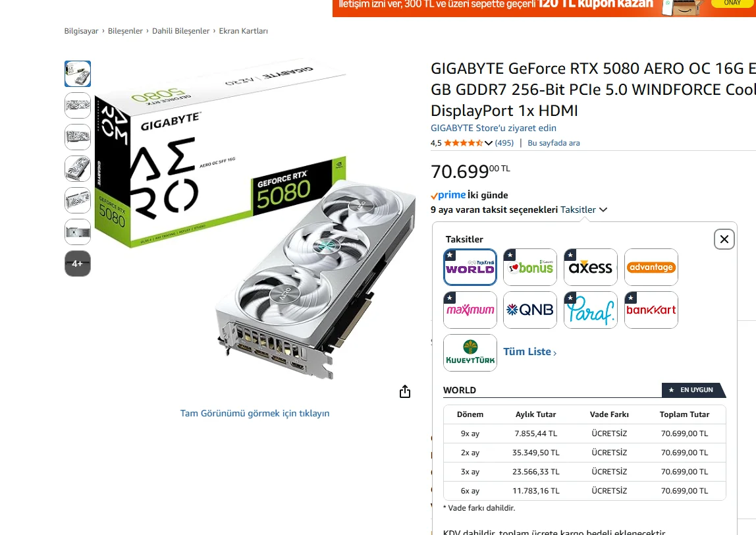This screenshot has width=756, height=535.
Task: Click the share icon below product image
Action: click(x=405, y=391)
